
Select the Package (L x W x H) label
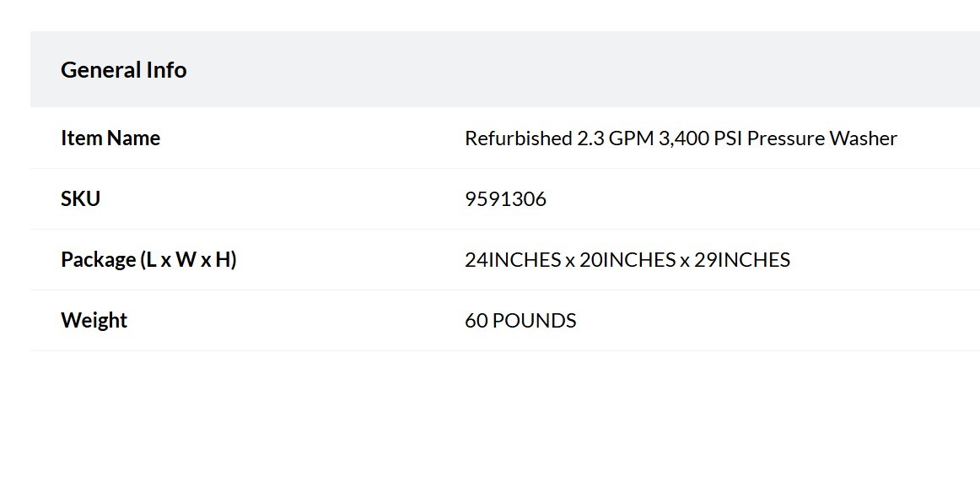tap(148, 260)
